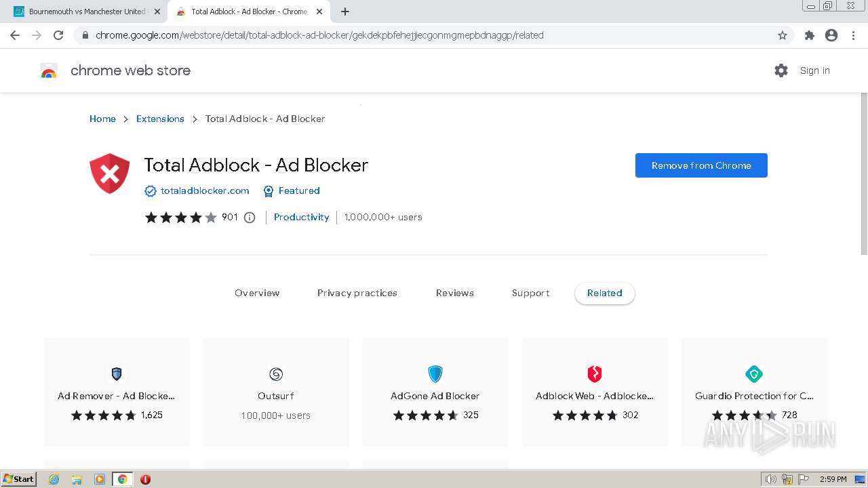Image resolution: width=868 pixels, height=488 pixels.
Task: Click the Total Adblock - Ad Blocker heading
Action: click(x=256, y=165)
